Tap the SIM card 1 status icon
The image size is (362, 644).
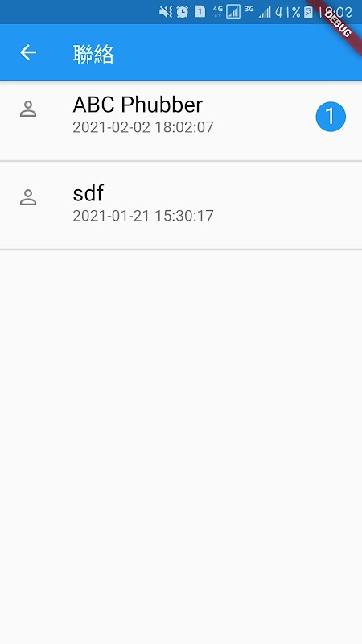coord(200,11)
